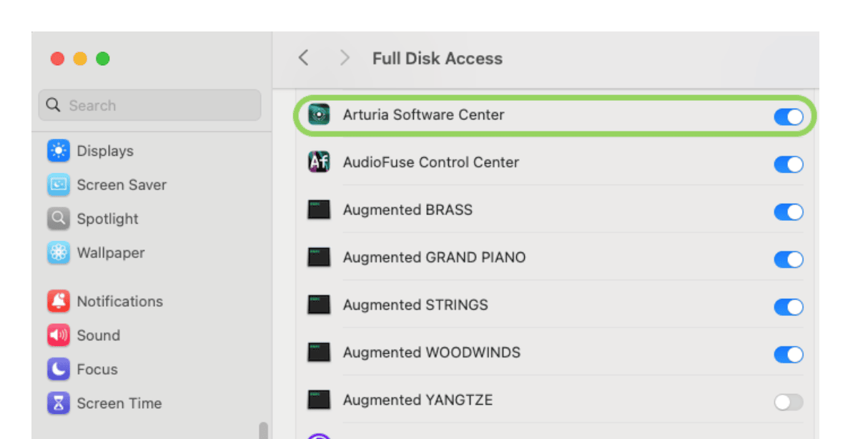Click the AudioFuse Control Center icon
The height and width of the screenshot is (439, 868).
click(319, 163)
